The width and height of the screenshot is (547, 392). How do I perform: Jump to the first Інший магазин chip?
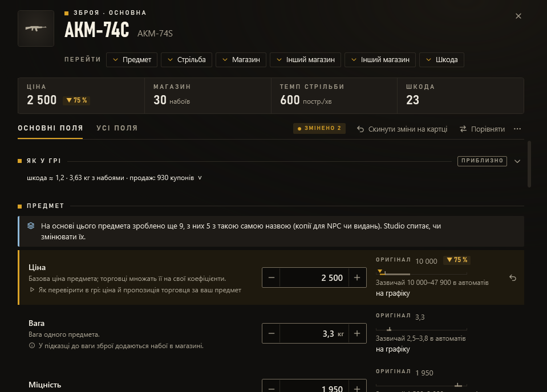coord(305,60)
